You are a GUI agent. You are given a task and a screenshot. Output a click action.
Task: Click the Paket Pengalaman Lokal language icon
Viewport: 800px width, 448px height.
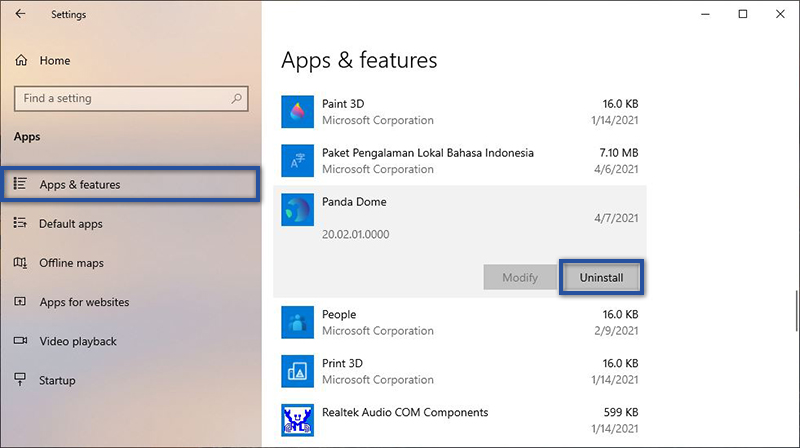(x=298, y=161)
